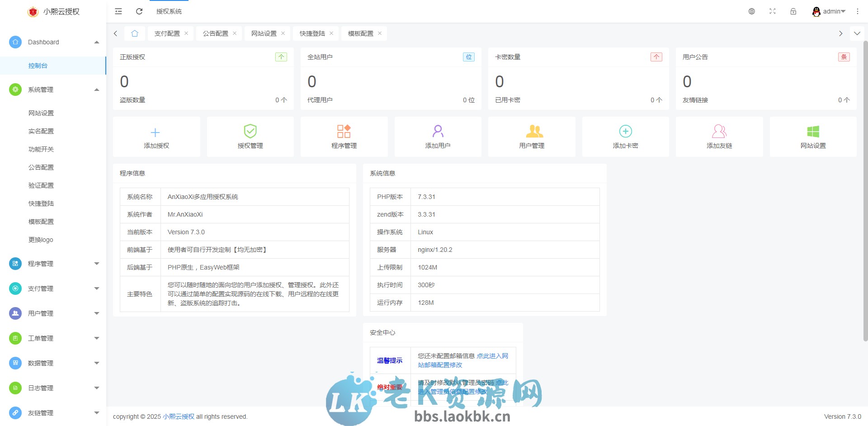The height and width of the screenshot is (426, 868).
Task: Click the lock screen icon in header
Action: (793, 11)
